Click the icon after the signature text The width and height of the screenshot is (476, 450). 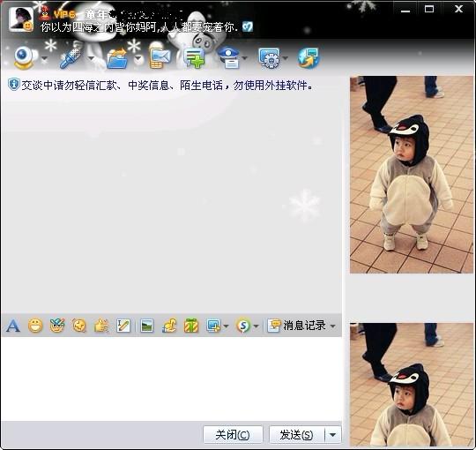pos(248,26)
